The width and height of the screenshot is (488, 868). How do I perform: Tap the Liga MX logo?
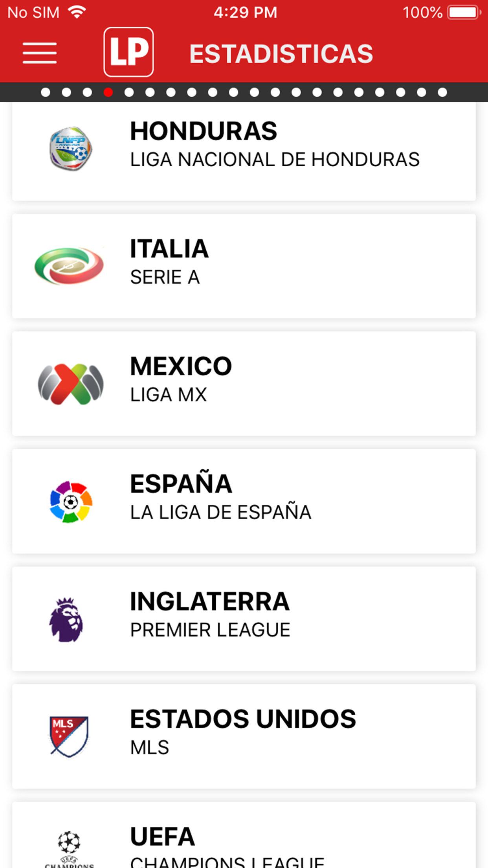coord(71,384)
